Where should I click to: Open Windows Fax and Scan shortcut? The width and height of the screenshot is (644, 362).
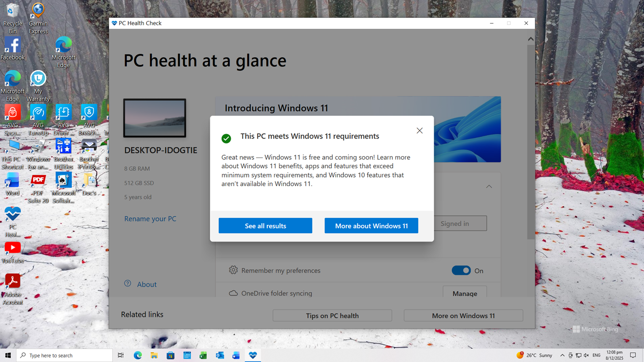click(x=38, y=154)
